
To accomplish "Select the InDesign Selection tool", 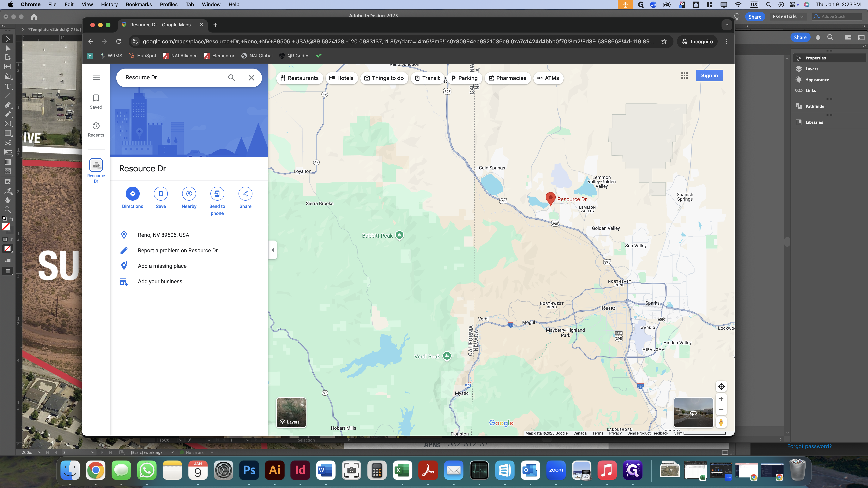I will click(x=8, y=39).
